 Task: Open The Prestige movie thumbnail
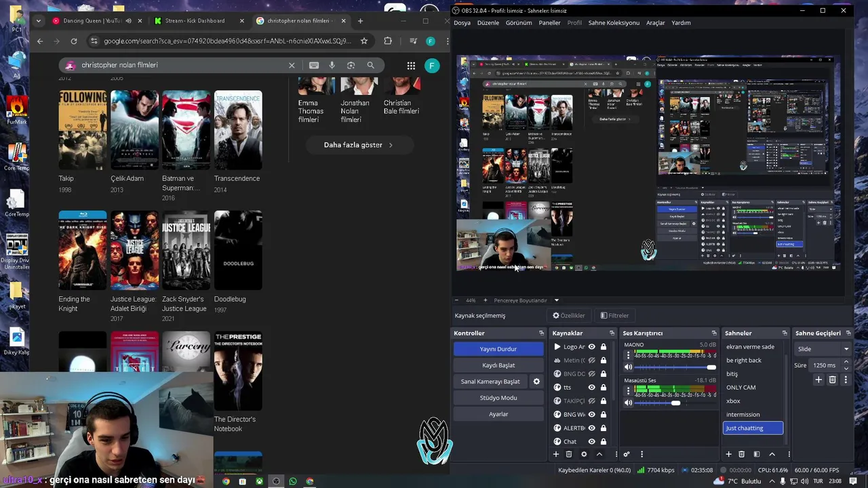click(x=238, y=371)
